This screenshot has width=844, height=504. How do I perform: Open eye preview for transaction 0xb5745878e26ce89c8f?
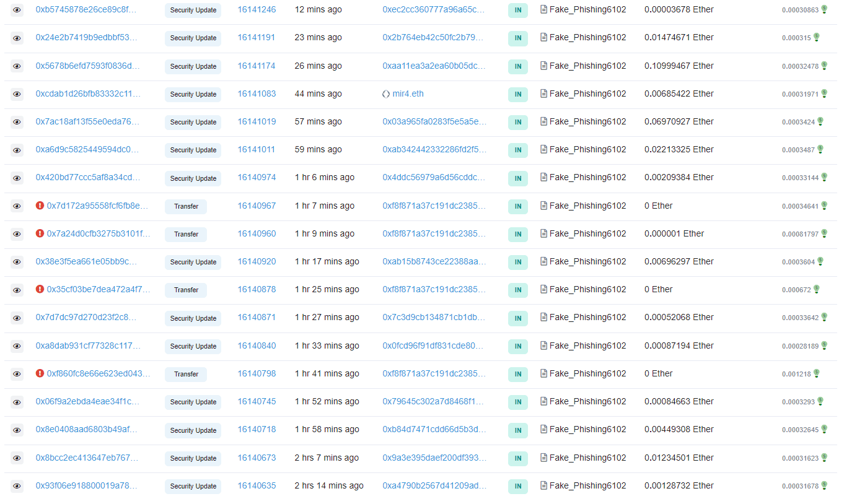click(x=17, y=10)
